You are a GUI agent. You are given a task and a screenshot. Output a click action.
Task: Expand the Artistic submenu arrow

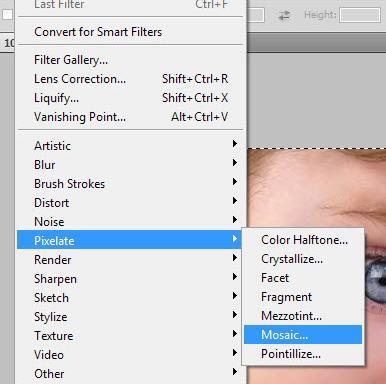pos(235,144)
